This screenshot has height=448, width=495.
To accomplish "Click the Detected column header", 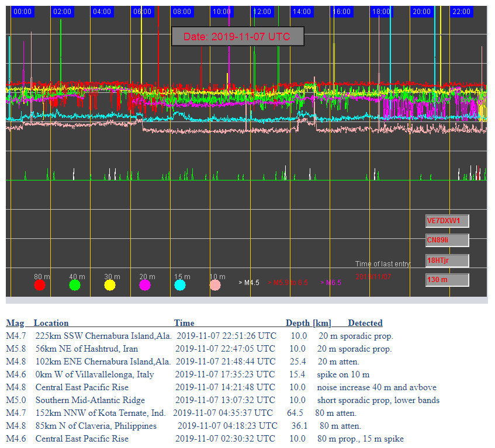I will (x=365, y=323).
